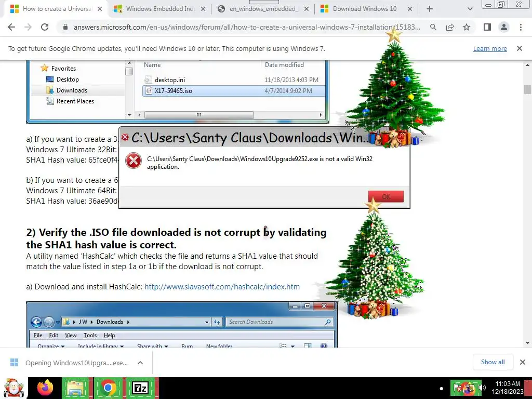Open the search/zoom icon in address bar

click(433, 27)
